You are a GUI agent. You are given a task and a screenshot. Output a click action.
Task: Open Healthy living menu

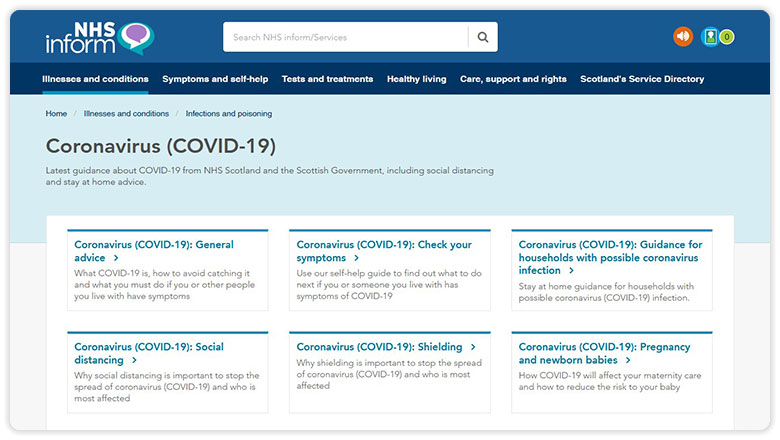click(416, 79)
